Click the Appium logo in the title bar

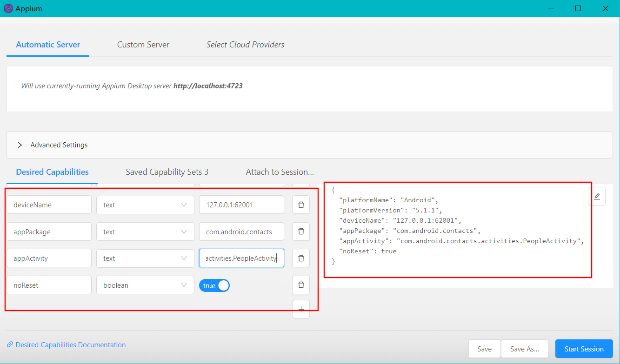[8, 8]
